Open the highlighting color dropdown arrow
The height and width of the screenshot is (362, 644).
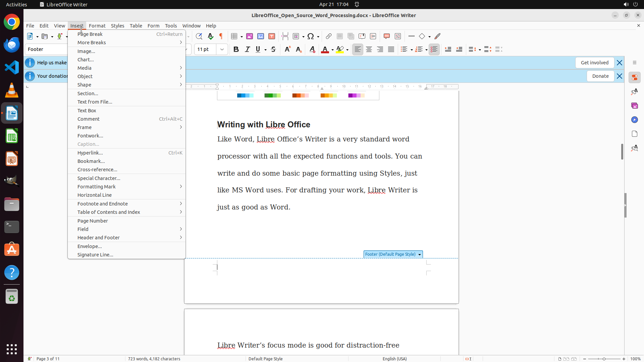(347, 50)
